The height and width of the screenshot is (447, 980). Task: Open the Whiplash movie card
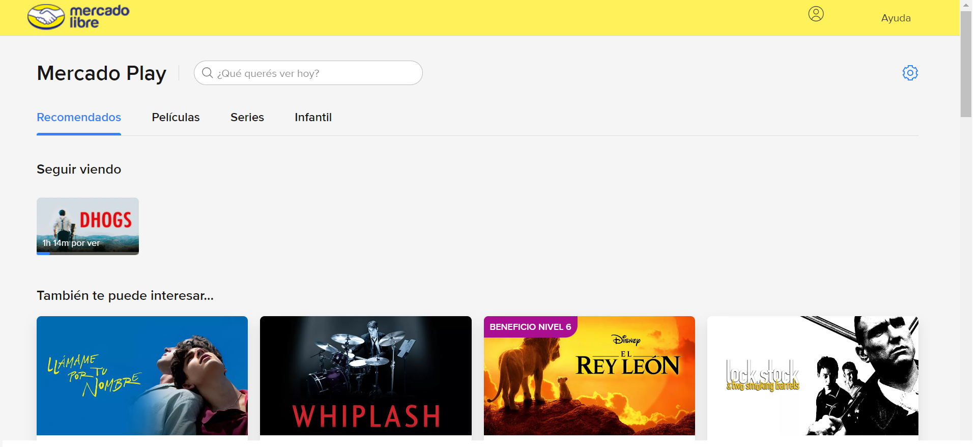[x=365, y=376]
